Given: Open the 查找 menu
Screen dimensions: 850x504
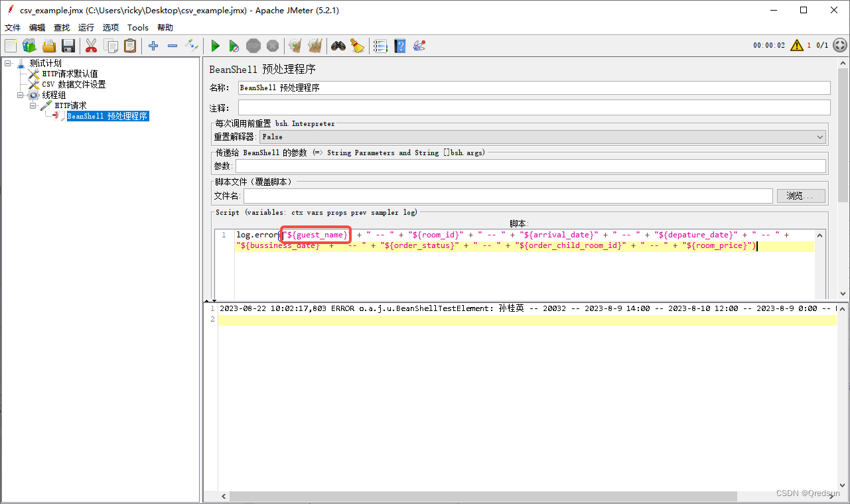Looking at the screenshot, I should [x=62, y=27].
